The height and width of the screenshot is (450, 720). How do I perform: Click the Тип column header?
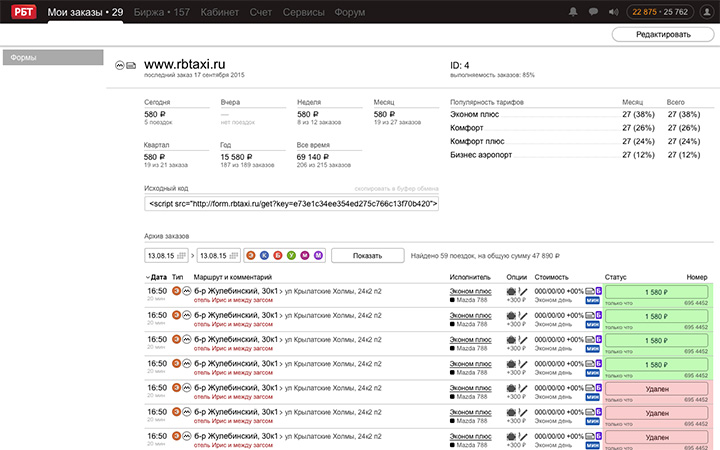pos(177,277)
